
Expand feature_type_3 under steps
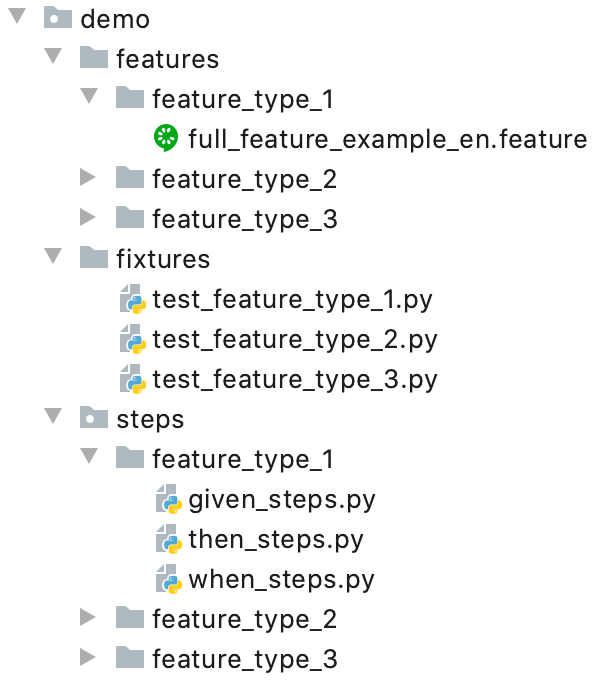[88, 657]
